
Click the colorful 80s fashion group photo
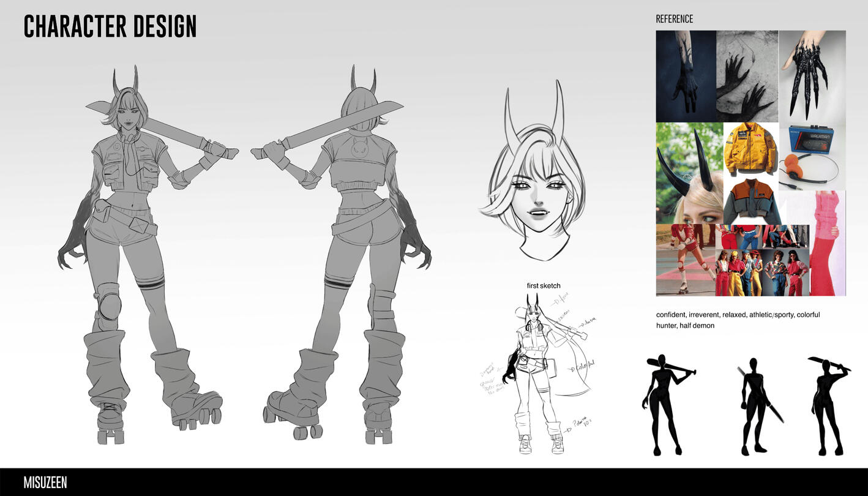pyautogui.click(x=762, y=261)
